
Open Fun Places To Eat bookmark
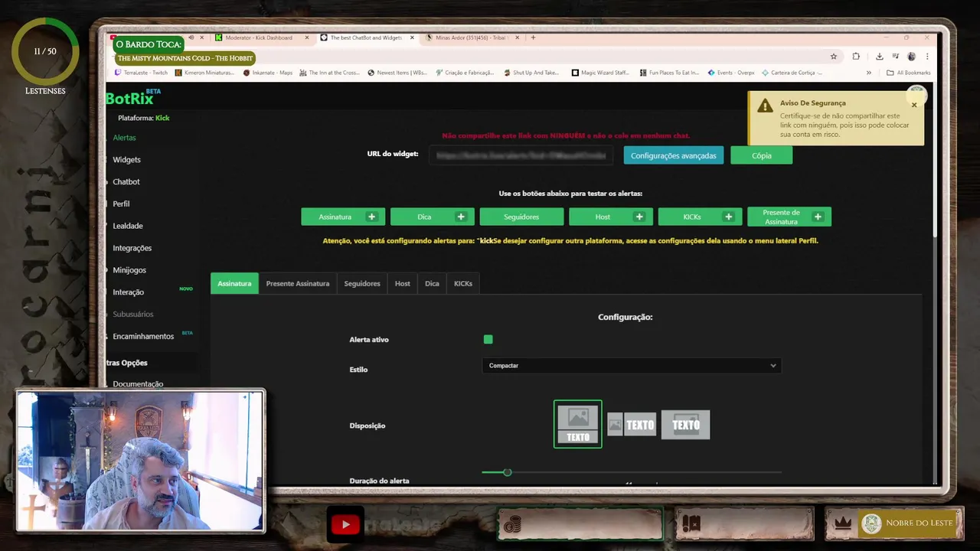(669, 73)
